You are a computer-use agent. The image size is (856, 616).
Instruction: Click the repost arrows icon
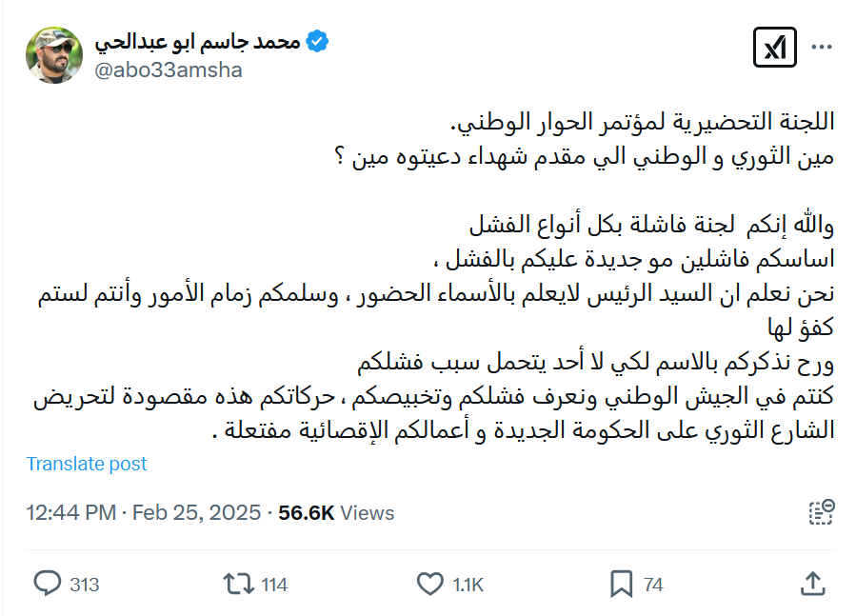(237, 584)
